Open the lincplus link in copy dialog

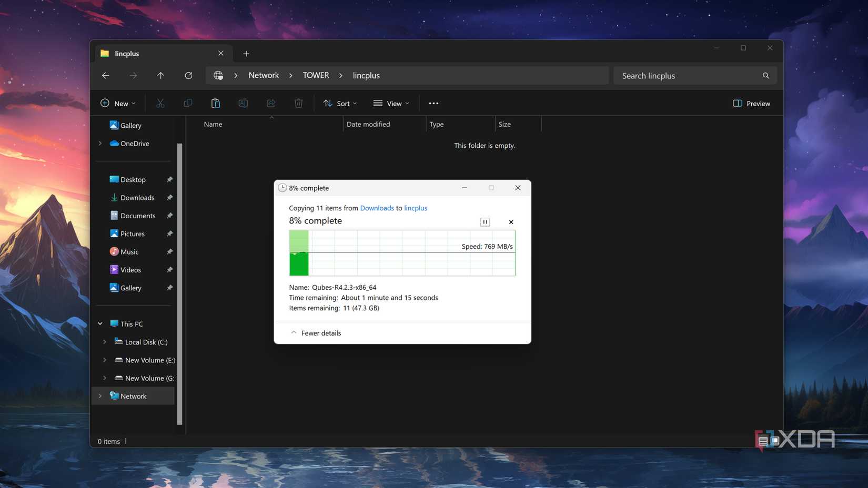click(416, 208)
